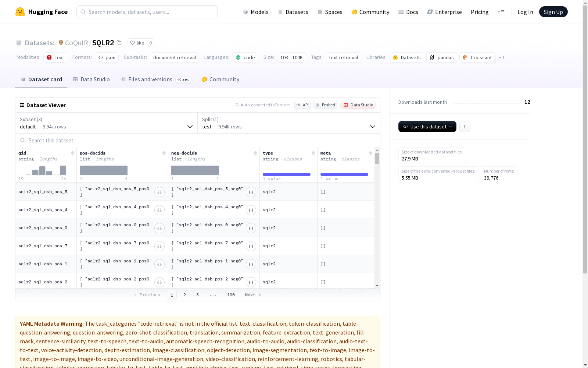588x368 pixels.
Task: Expand the navigation overflow menu icon
Action: pos(501,12)
